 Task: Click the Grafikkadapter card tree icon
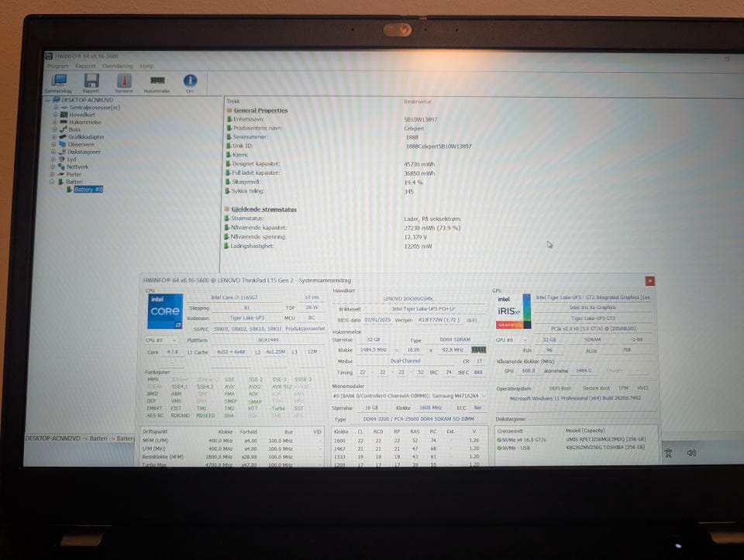pos(63,137)
